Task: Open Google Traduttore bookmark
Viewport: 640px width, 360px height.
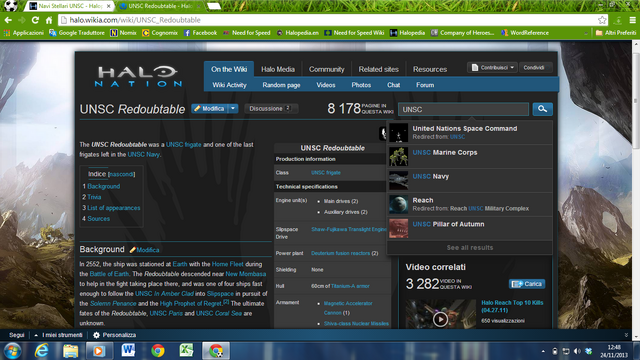Action: point(77,33)
